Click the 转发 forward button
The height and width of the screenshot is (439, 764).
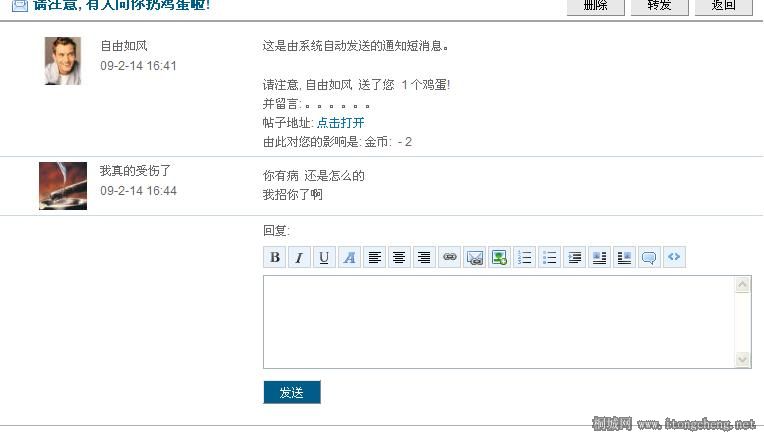tap(660, 5)
